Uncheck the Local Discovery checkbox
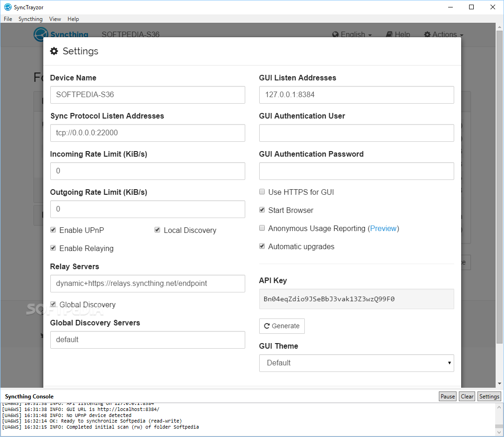Image resolution: width=504 pixels, height=437 pixels. click(157, 230)
